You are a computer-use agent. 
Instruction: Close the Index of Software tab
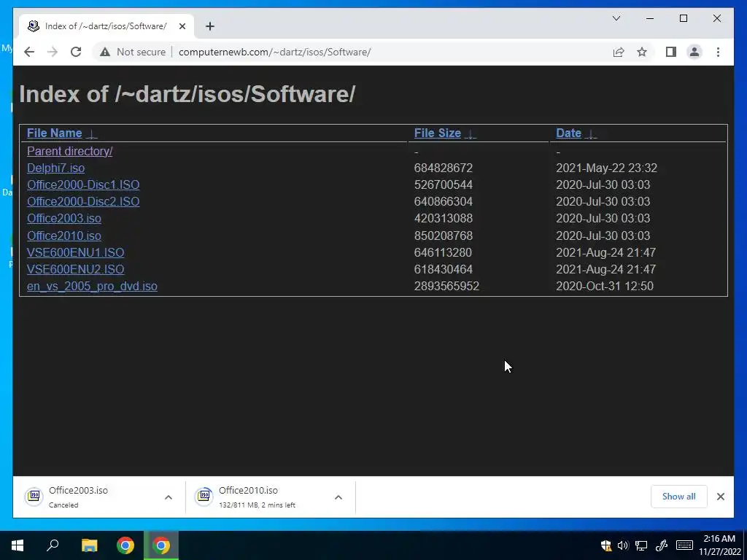click(x=182, y=26)
